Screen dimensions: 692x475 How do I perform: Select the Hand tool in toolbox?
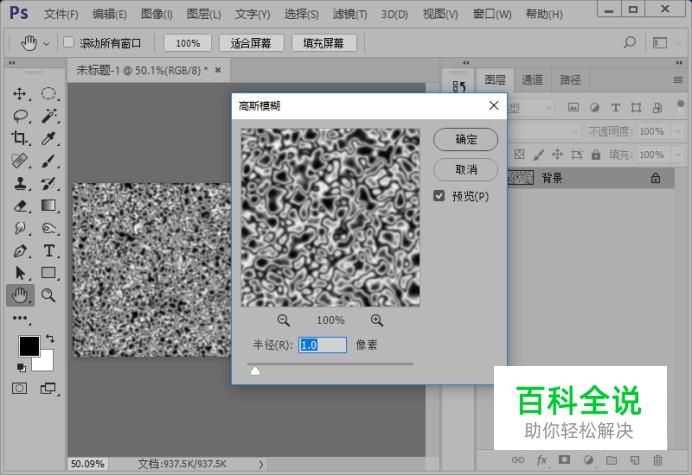click(x=20, y=295)
